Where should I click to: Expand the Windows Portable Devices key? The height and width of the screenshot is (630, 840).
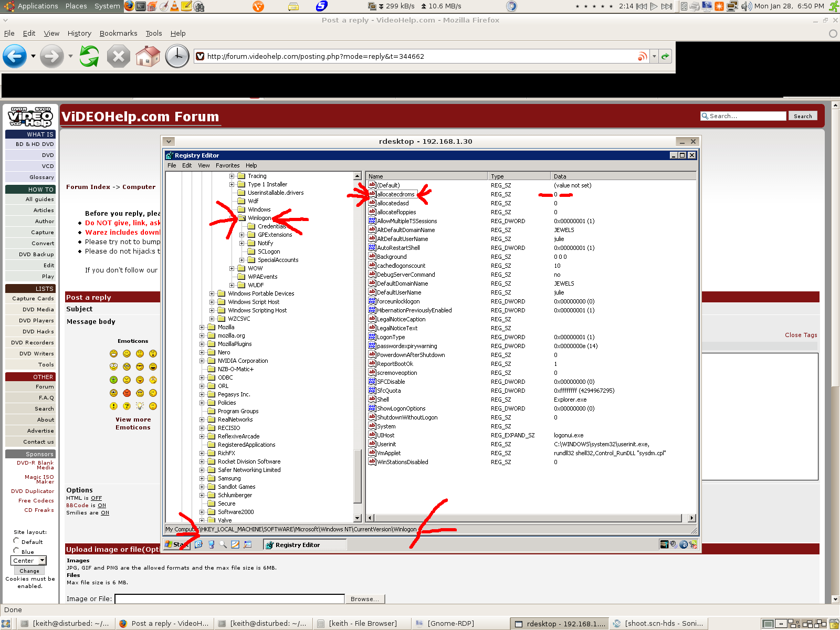click(x=212, y=293)
